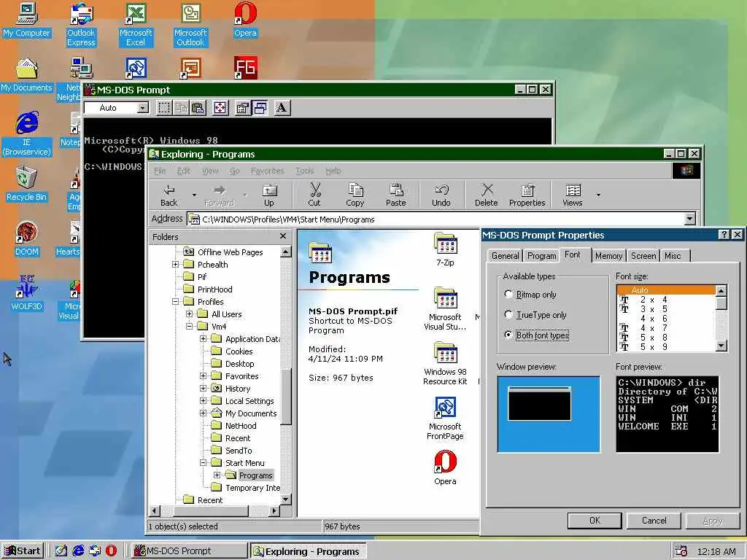Click Undo in Explorer toolbar

[x=441, y=195]
